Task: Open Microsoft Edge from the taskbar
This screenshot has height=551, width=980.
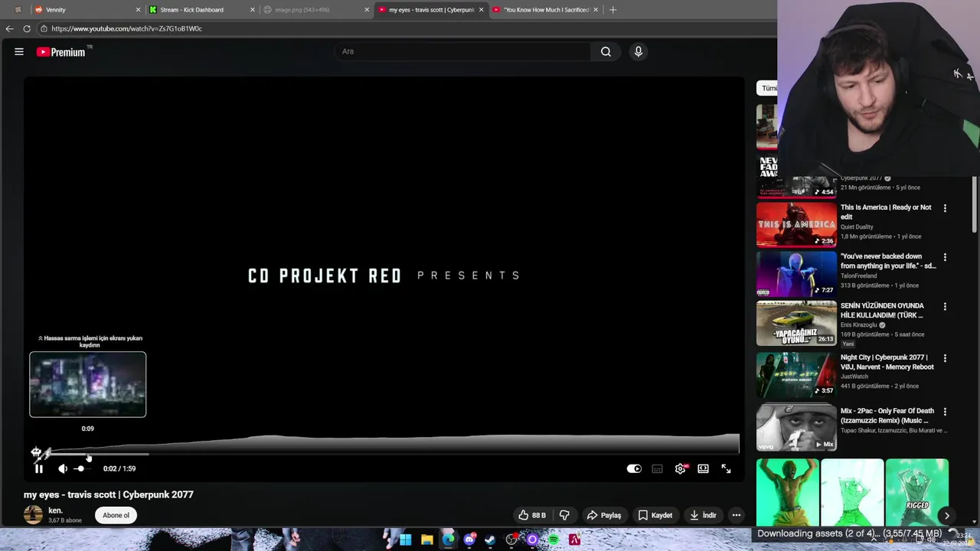Action: pyautogui.click(x=448, y=540)
